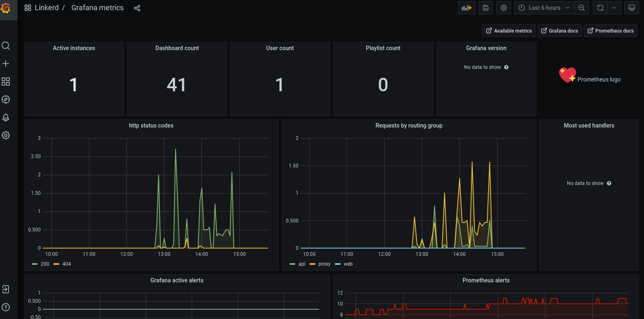Click the zoom out time range icon
This screenshot has height=319, width=644.
coord(582,8)
